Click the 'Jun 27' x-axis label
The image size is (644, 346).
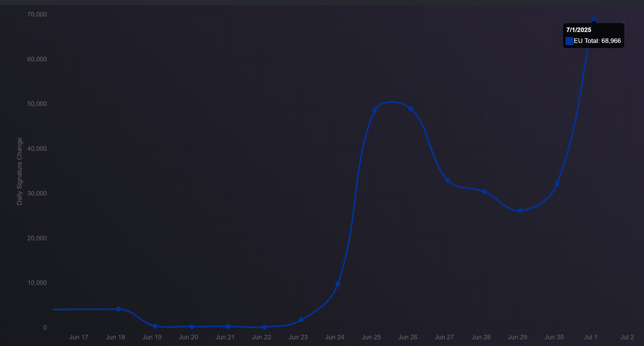tap(444, 337)
